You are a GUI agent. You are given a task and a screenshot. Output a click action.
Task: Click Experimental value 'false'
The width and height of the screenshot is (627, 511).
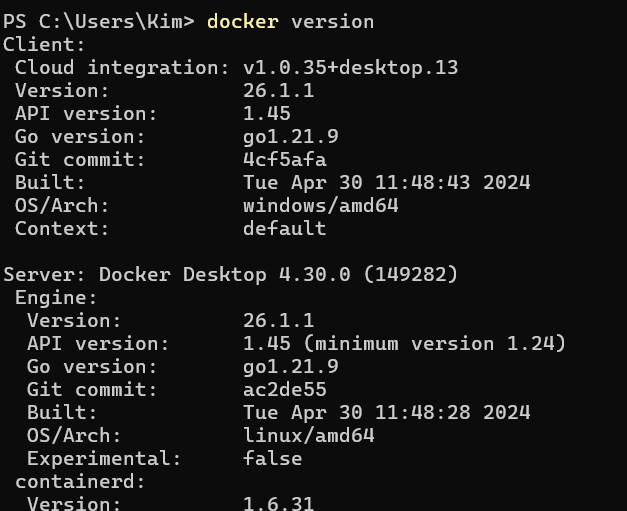(x=273, y=458)
